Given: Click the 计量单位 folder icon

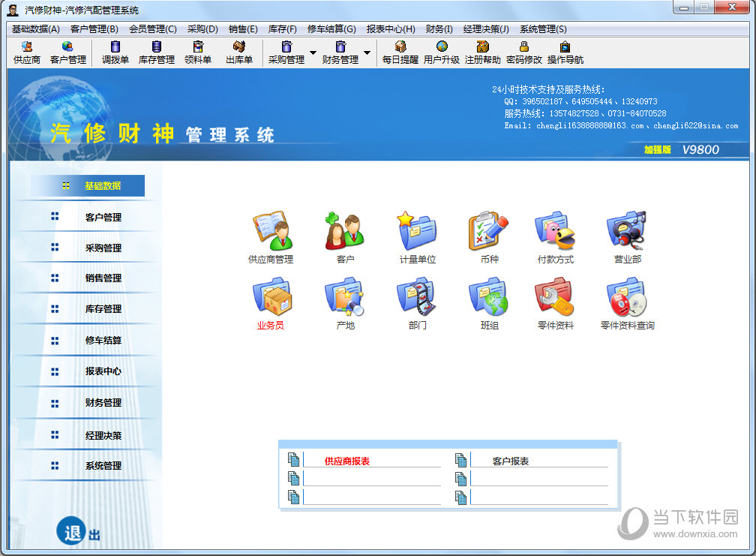Looking at the screenshot, I should tap(417, 231).
